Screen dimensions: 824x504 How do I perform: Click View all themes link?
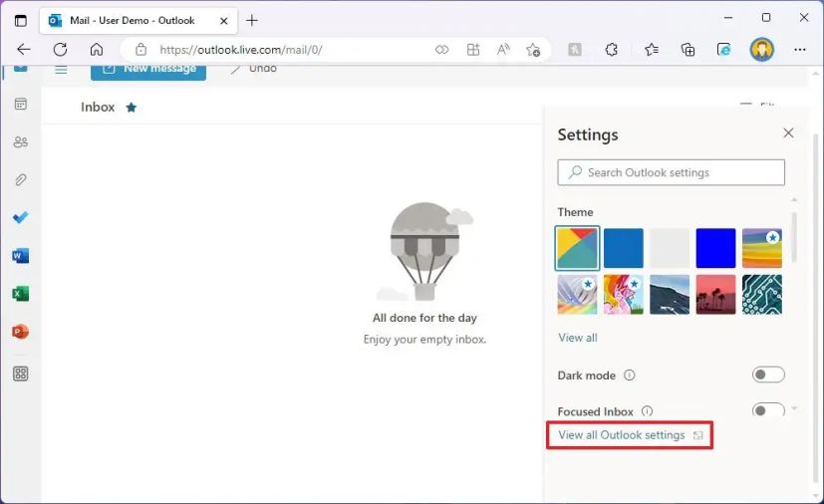(578, 338)
